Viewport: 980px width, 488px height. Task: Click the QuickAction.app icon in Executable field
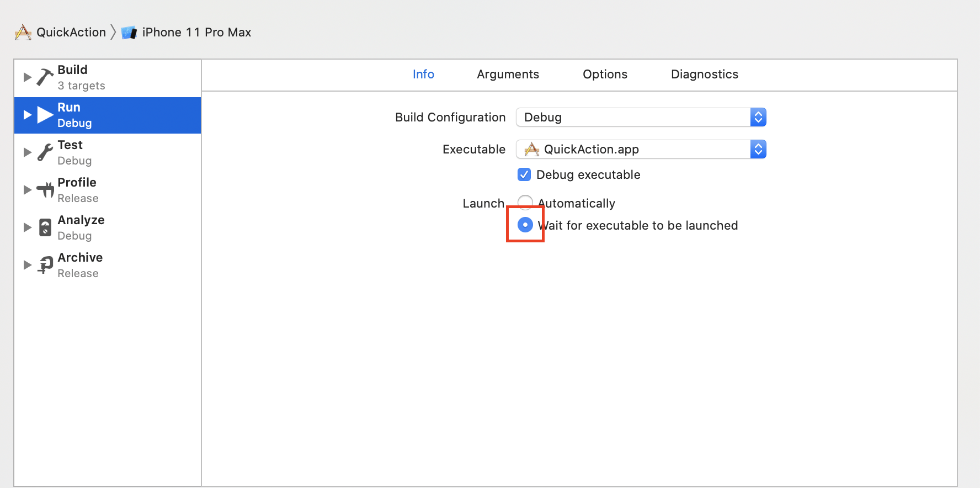coord(532,149)
